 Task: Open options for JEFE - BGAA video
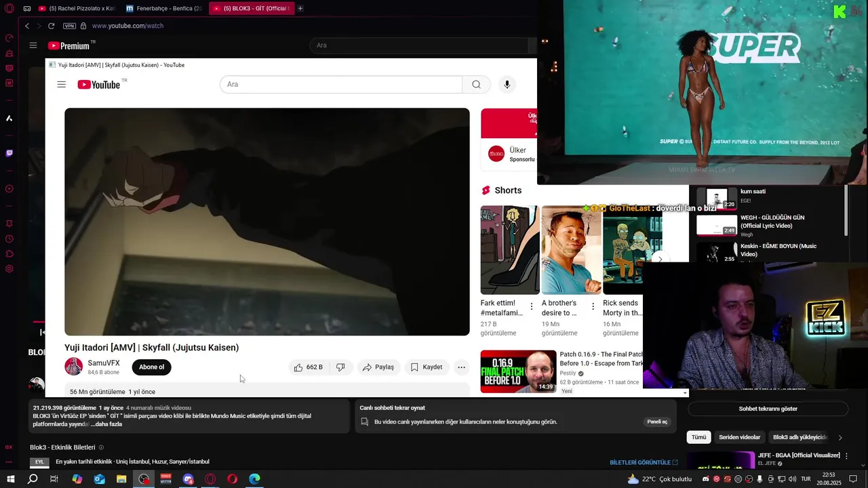(x=846, y=456)
